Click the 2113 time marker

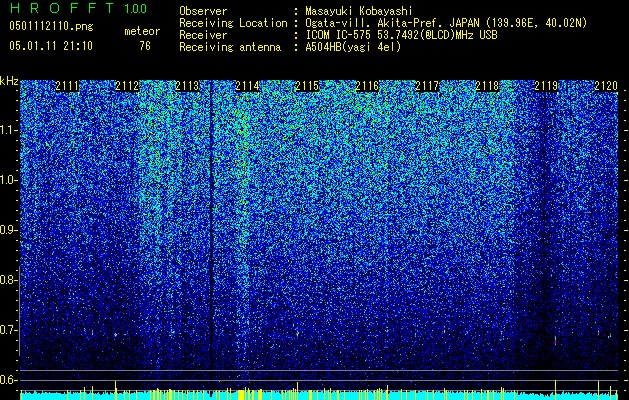click(x=187, y=86)
